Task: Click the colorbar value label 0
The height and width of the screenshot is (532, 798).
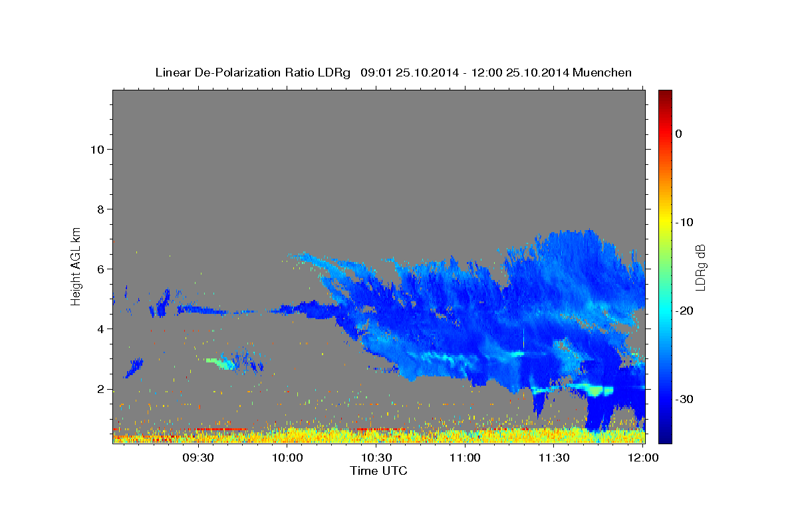Action: (678, 134)
